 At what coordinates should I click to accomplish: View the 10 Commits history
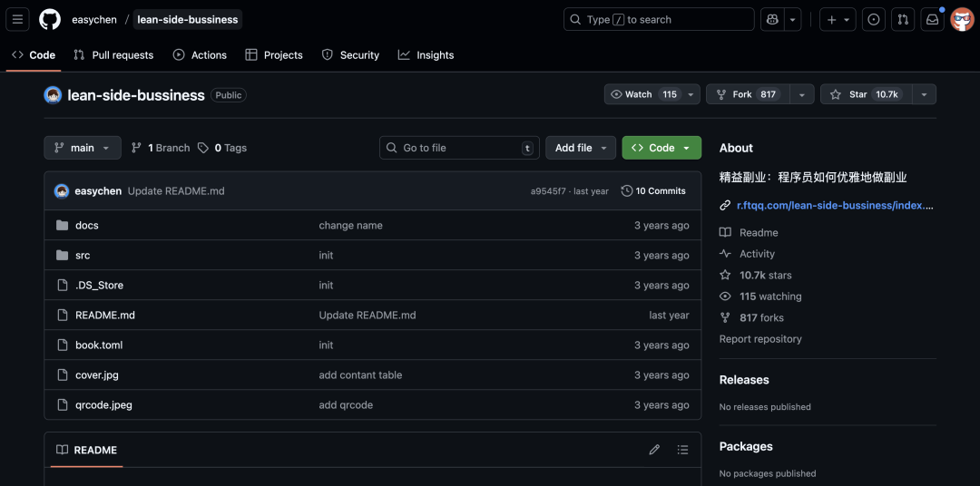pos(653,191)
